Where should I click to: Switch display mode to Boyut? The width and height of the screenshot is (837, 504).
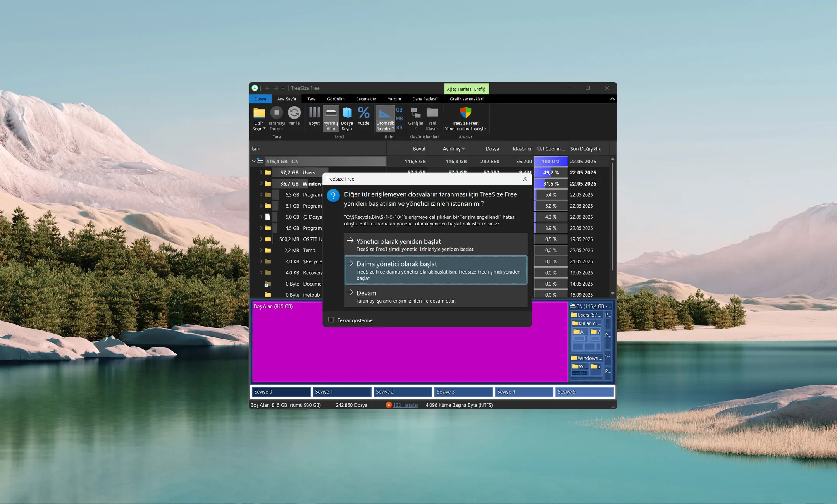[x=314, y=116]
